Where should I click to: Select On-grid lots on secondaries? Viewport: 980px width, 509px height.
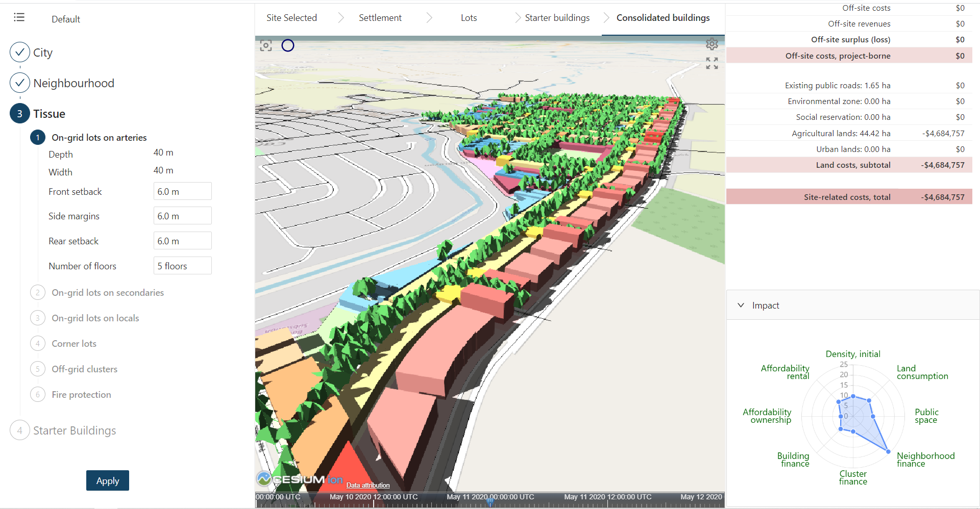click(x=108, y=292)
